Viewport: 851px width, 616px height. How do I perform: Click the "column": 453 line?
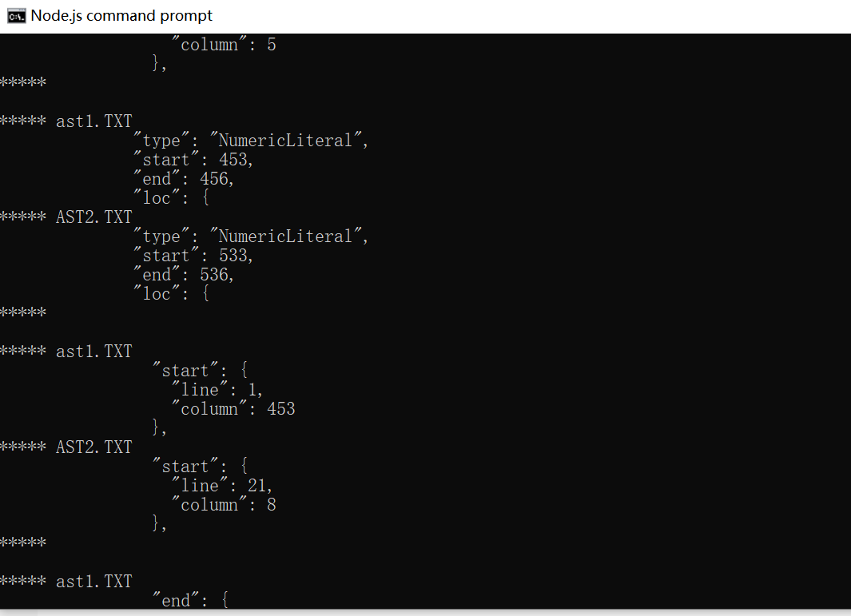pos(233,409)
